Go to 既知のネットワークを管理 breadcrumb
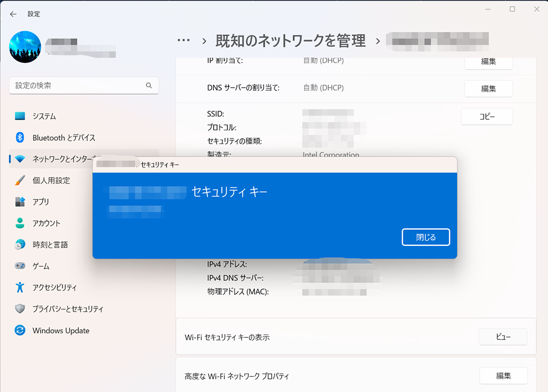This screenshot has height=392, width=548. (x=290, y=41)
